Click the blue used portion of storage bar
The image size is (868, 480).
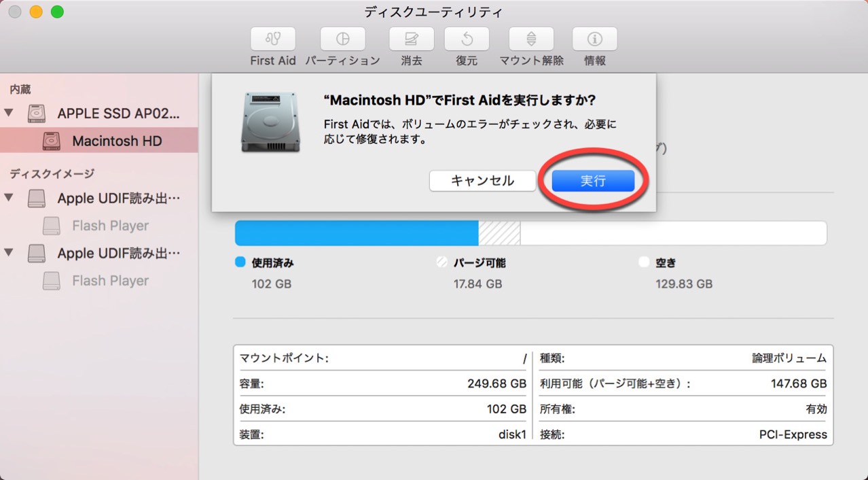tap(357, 233)
